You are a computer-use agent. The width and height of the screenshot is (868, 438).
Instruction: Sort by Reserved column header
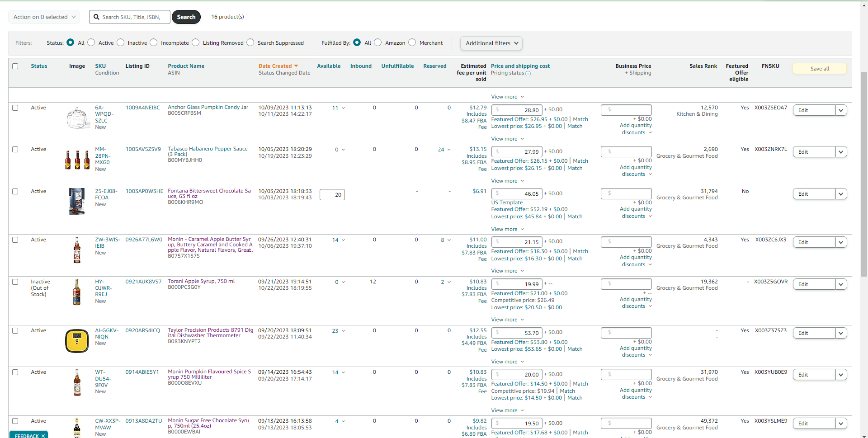click(435, 66)
